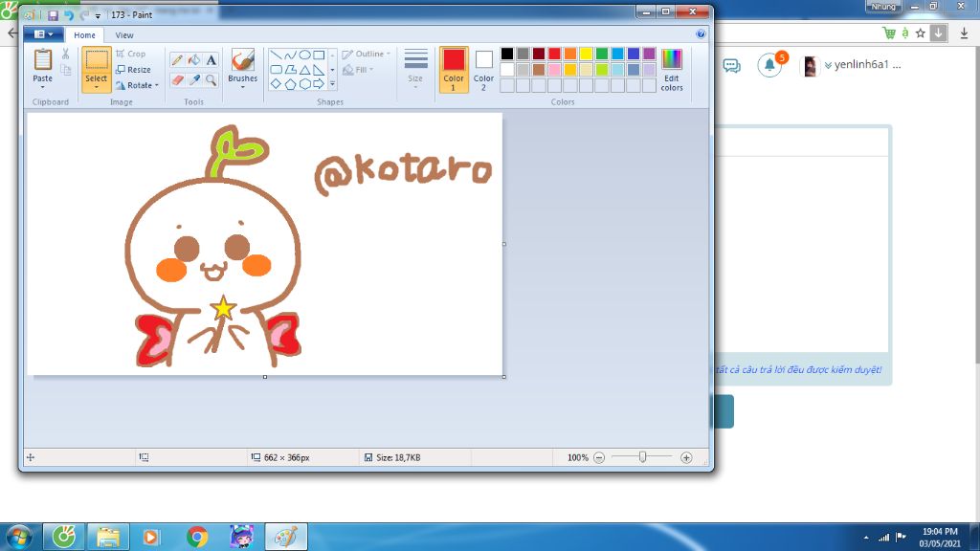This screenshot has width=980, height=551.
Task: Expand the Brushes dropdown arrow
Action: [242, 87]
